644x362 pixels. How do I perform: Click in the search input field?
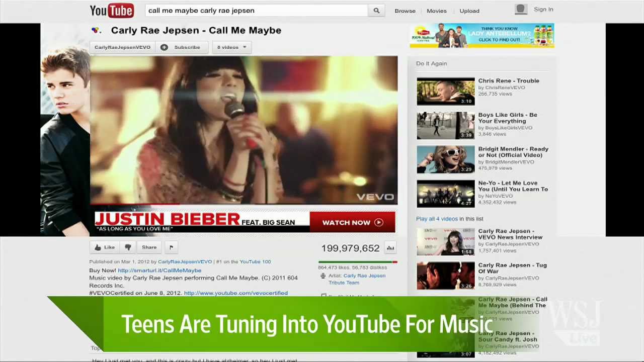pos(257,11)
